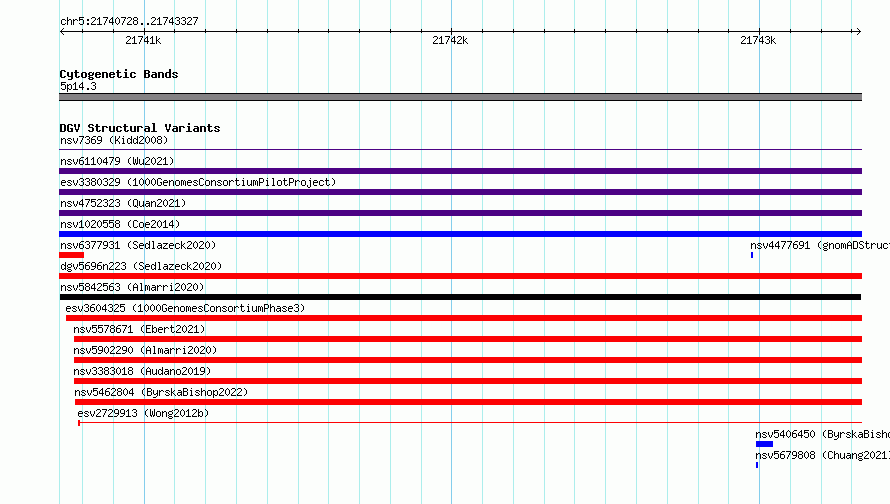Click the 5p14.3 band label
Viewport: 890px width, 504px height.
(x=78, y=86)
